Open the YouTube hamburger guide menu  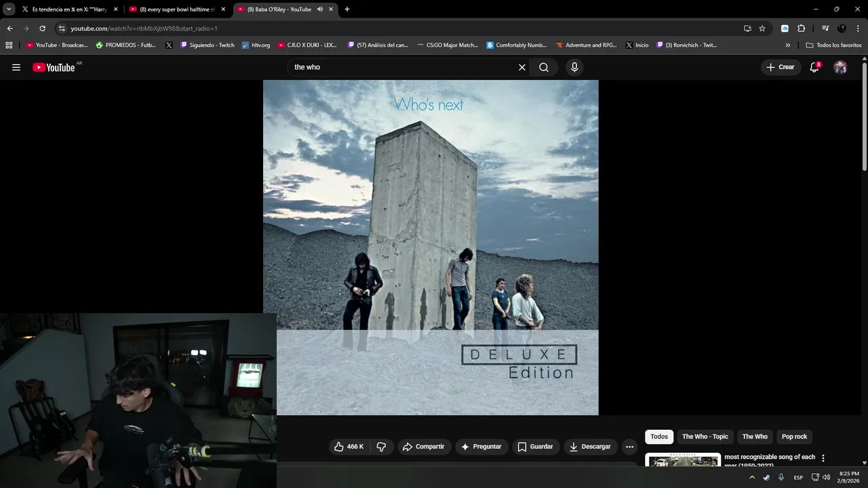coord(16,67)
